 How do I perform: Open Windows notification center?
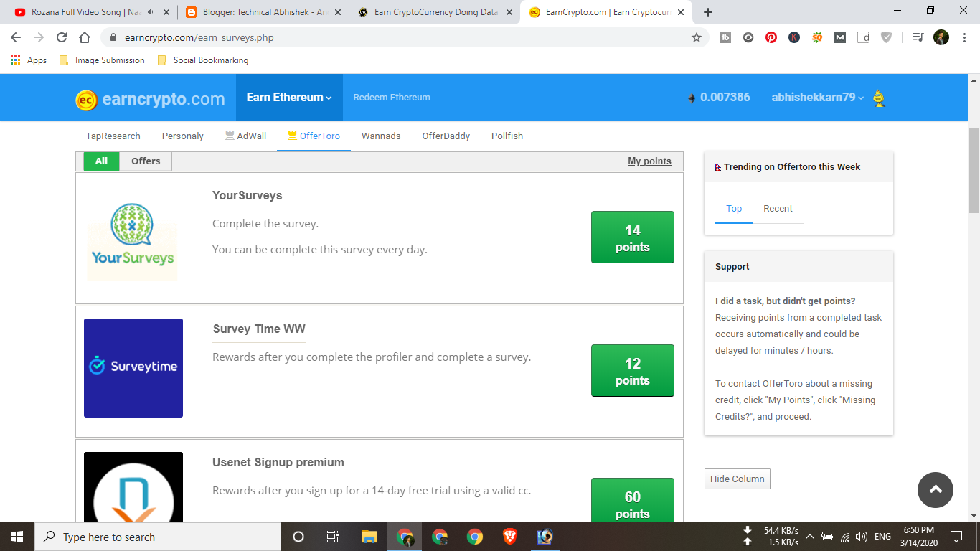tap(956, 537)
